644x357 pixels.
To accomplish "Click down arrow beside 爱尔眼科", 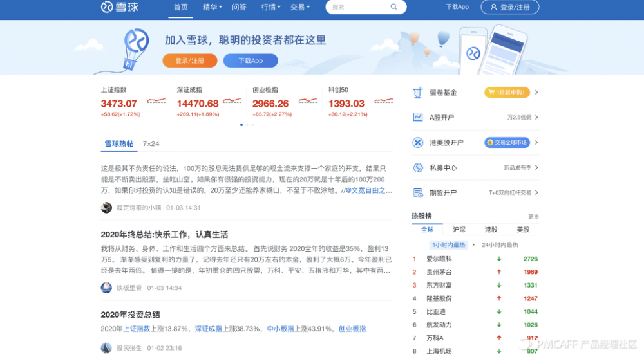I will (499, 259).
